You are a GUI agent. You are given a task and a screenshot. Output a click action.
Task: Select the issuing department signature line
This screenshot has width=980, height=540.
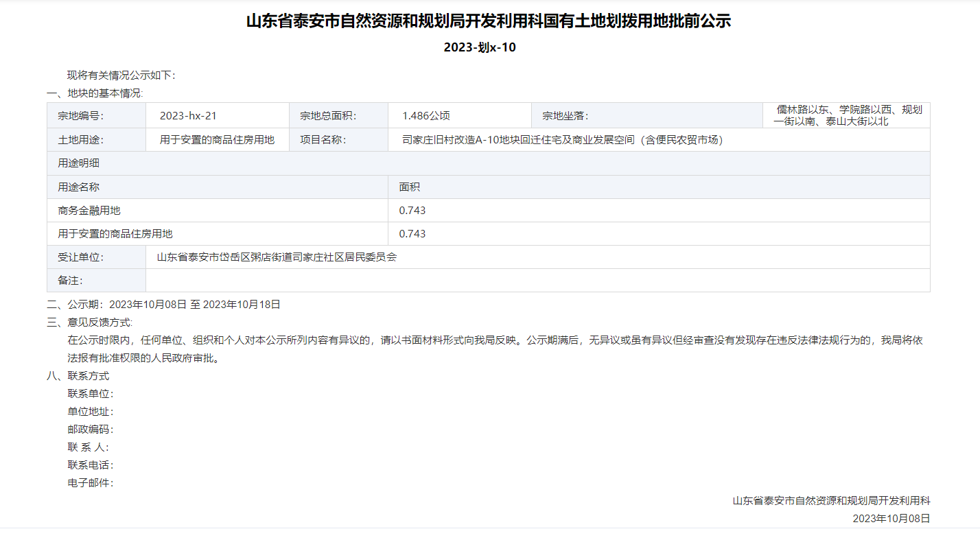(831, 501)
